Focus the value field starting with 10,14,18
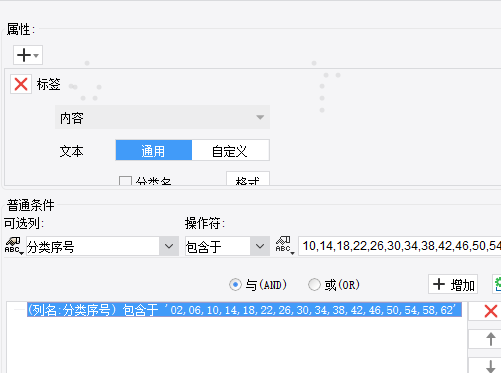Screen dimensions: 501x373 point(400,246)
